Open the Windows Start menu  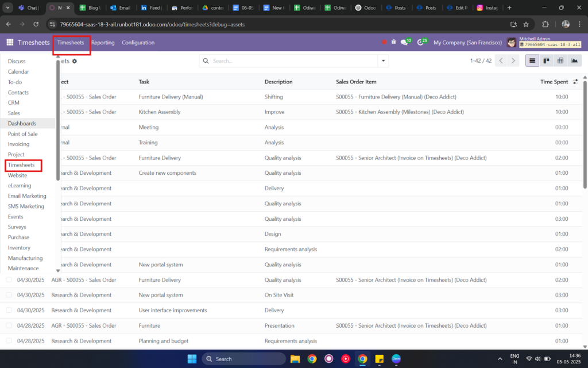[192, 359]
